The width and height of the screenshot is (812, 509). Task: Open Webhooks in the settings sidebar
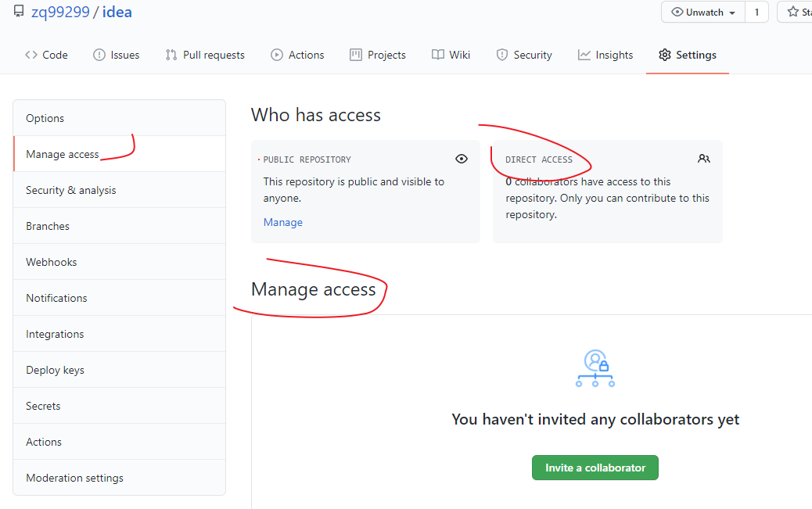(52, 262)
